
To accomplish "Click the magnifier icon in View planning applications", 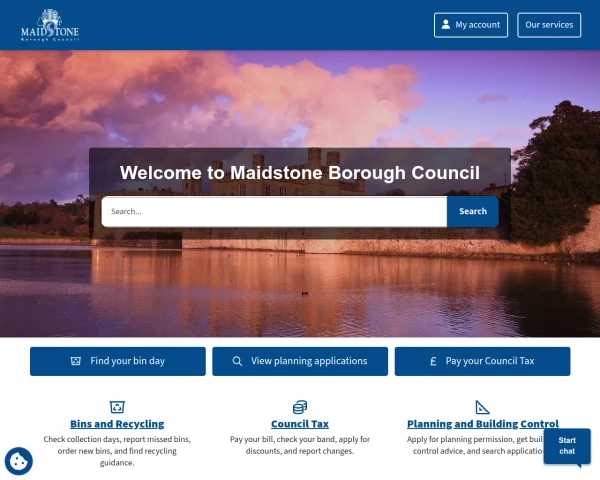I will coord(237,361).
